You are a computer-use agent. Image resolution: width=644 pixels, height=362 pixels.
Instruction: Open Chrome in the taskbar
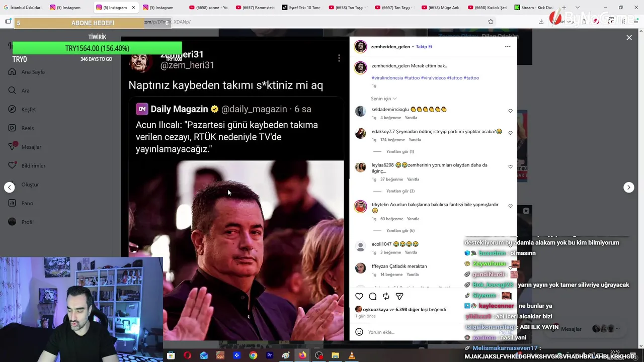253,355
